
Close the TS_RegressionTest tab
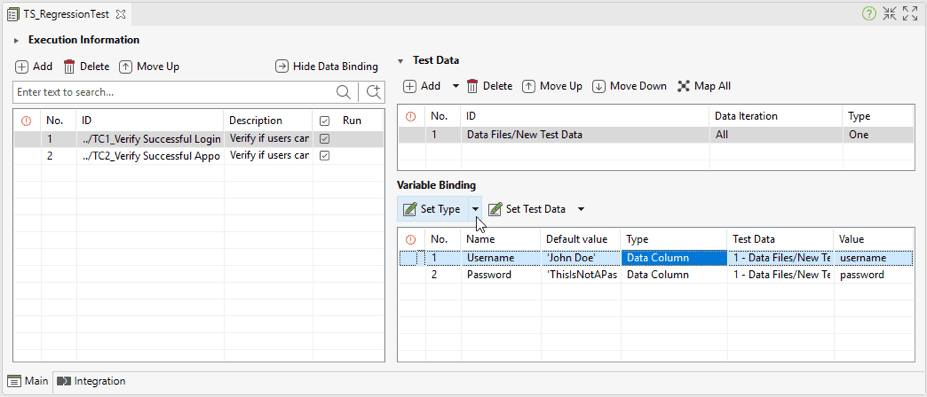[121, 15]
